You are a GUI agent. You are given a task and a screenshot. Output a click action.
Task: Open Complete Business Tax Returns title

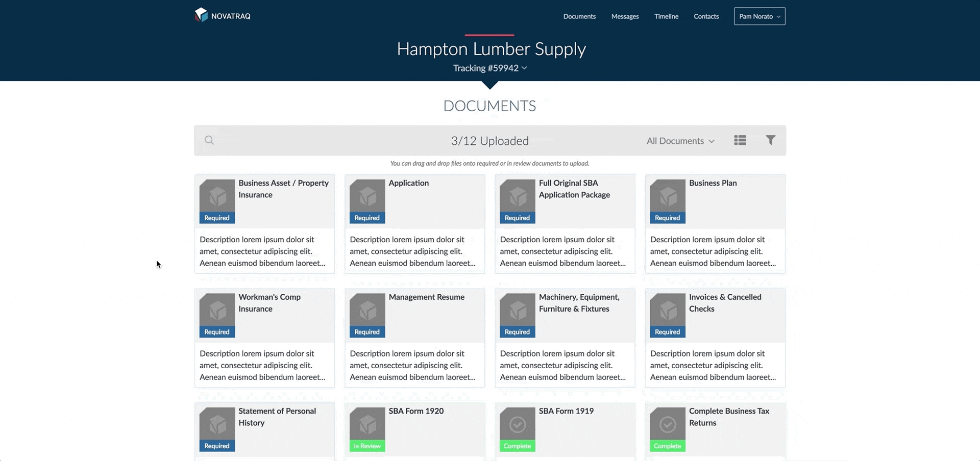click(729, 417)
